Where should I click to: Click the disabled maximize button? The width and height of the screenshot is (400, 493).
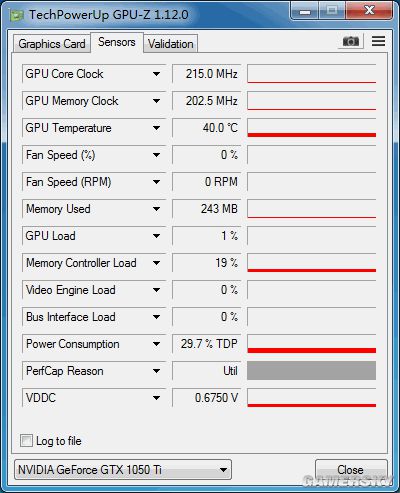pos(332,11)
